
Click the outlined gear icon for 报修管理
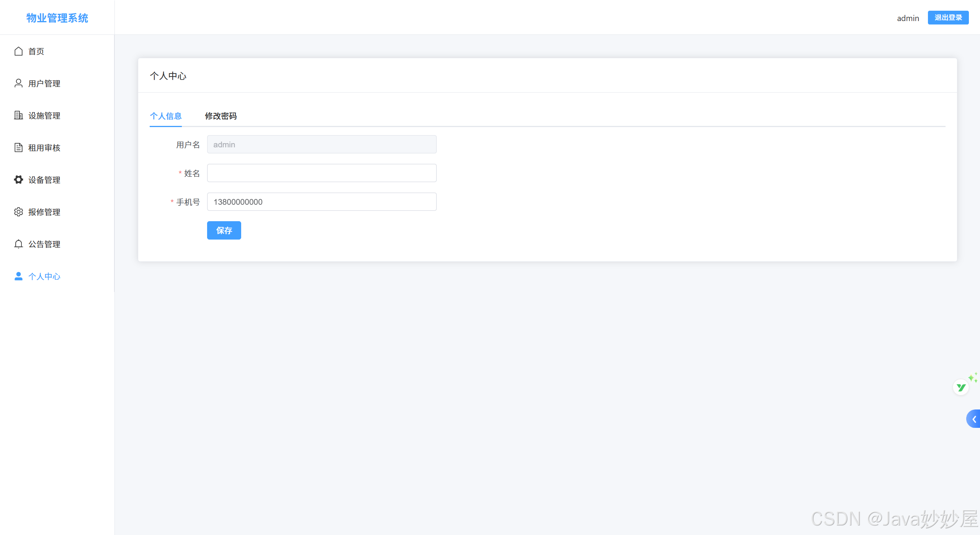click(18, 212)
